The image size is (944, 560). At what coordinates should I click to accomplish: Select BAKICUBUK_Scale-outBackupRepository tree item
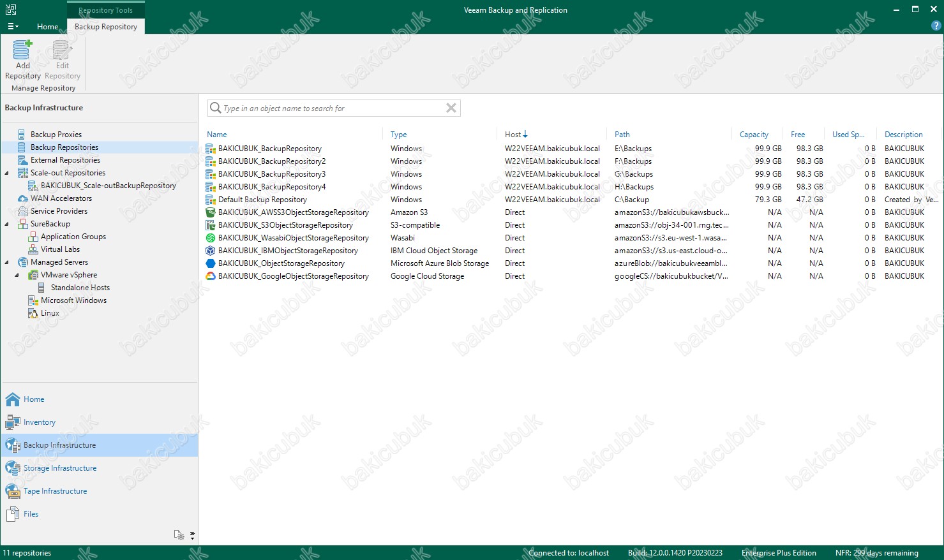tap(109, 186)
